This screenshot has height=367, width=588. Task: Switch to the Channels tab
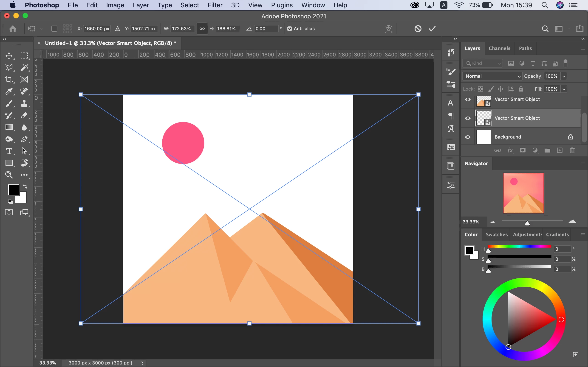click(499, 48)
